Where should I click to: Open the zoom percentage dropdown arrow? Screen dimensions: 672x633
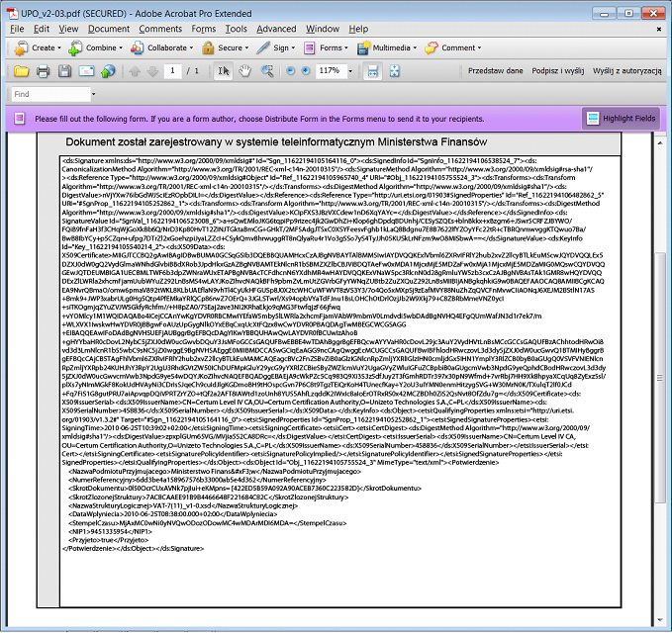click(x=350, y=71)
